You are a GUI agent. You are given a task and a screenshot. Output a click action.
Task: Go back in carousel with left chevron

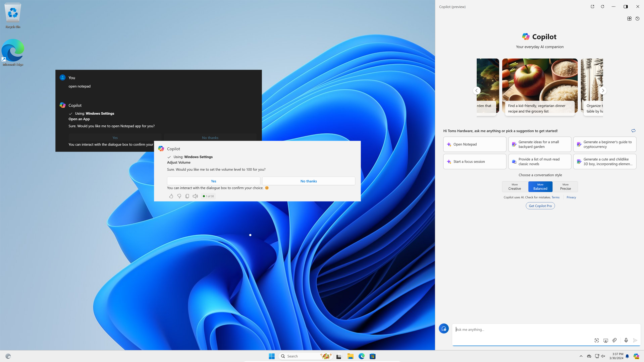tap(477, 90)
